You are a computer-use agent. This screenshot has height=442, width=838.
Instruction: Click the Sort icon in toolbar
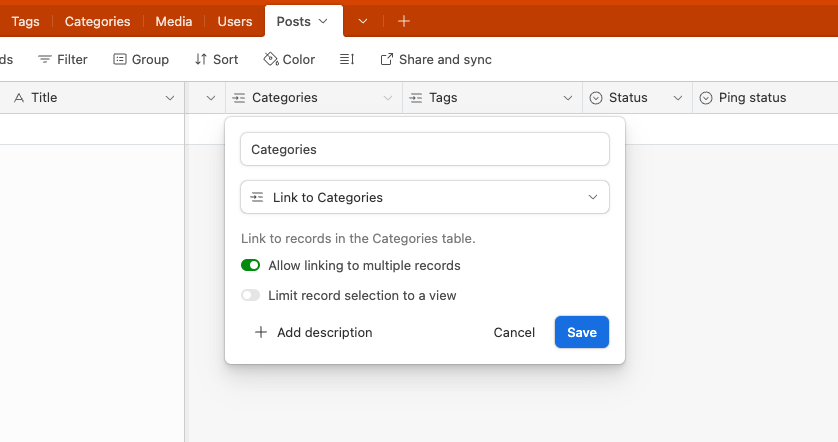pyautogui.click(x=201, y=60)
